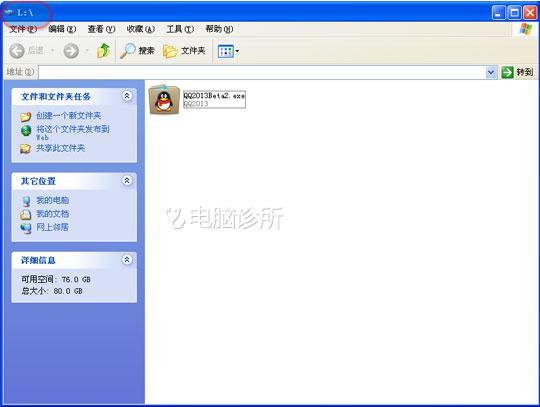This screenshot has height=407, width=540.
Task: Click the Back (后退) arrow button
Action: point(17,51)
